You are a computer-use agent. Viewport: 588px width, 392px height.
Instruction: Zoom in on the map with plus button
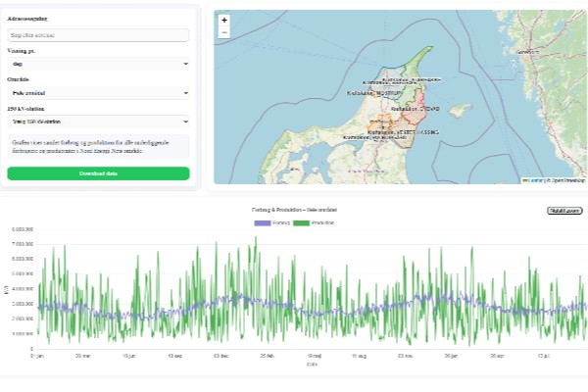click(x=224, y=20)
